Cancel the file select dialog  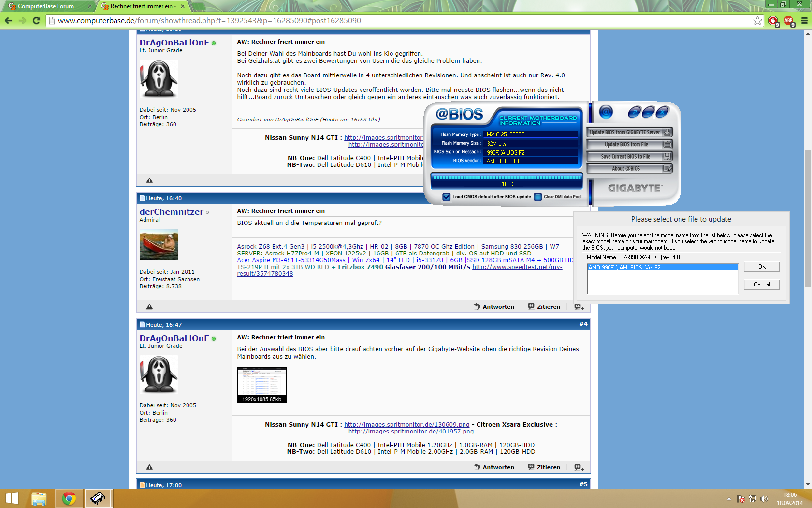762,284
